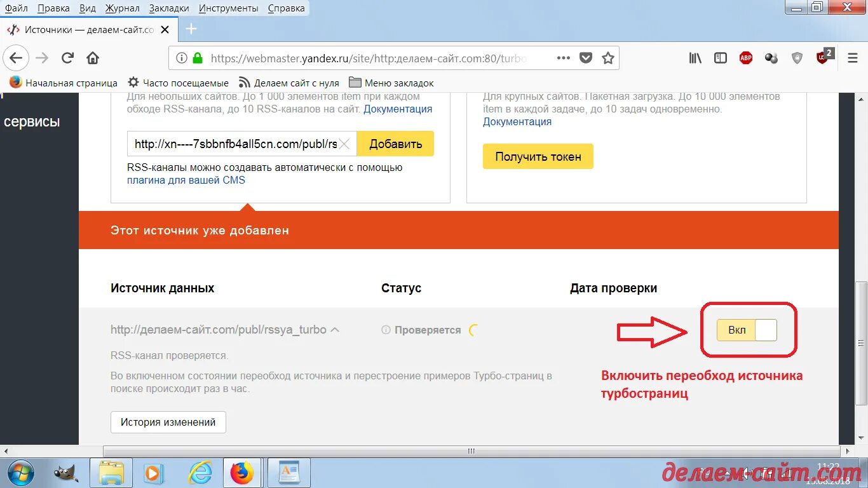Click the Статус column header
This screenshot has width=868, height=488.
[401, 288]
